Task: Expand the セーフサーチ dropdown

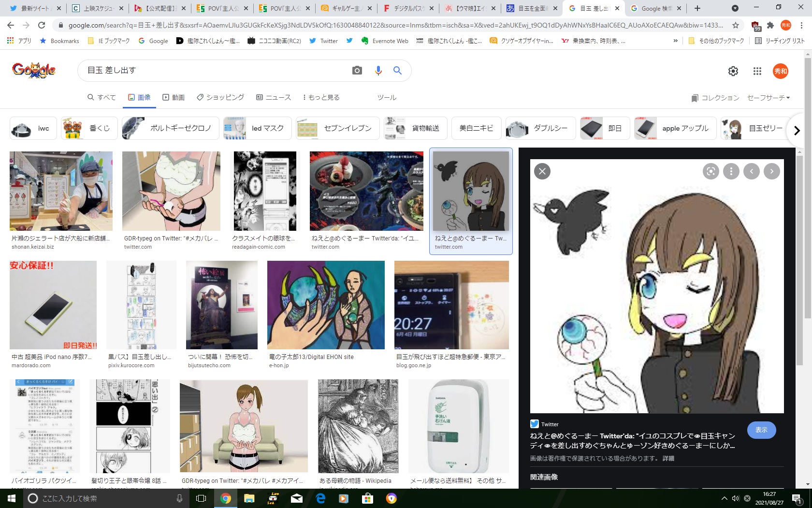Action: point(768,98)
